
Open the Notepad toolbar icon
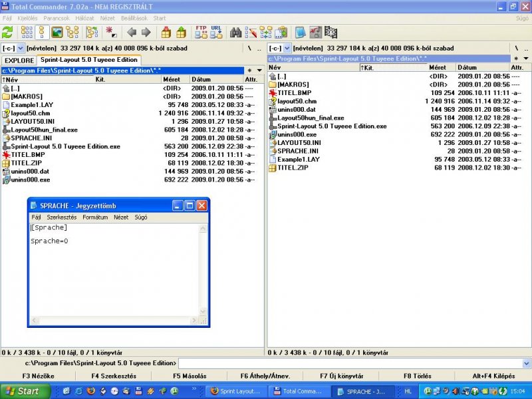301,33
